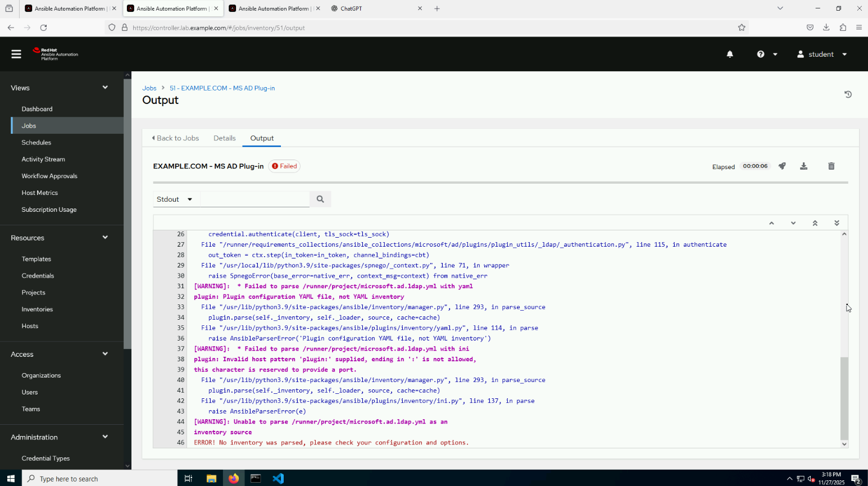Open File Explorer from taskbar

tap(211, 479)
